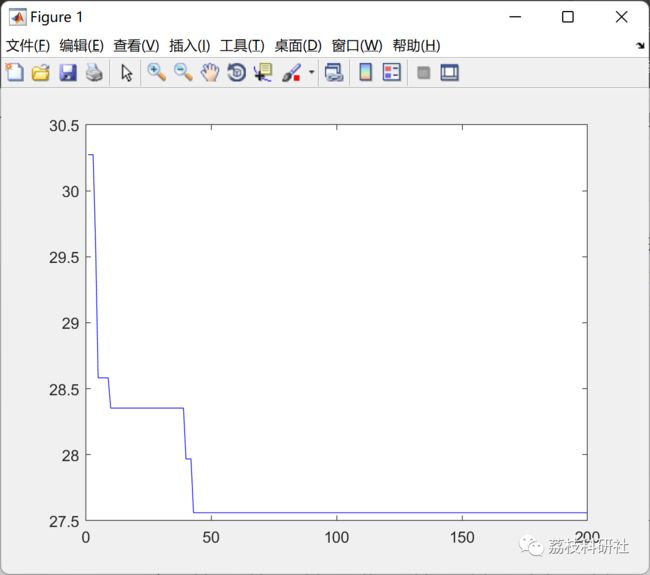Click the Figure 1 window title text
650x575 pixels.
tap(56, 17)
